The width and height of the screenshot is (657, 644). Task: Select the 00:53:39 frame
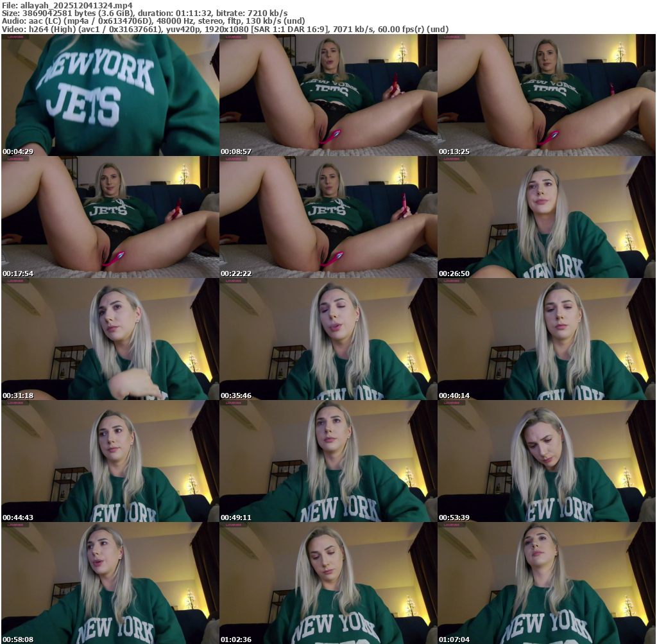547,461
